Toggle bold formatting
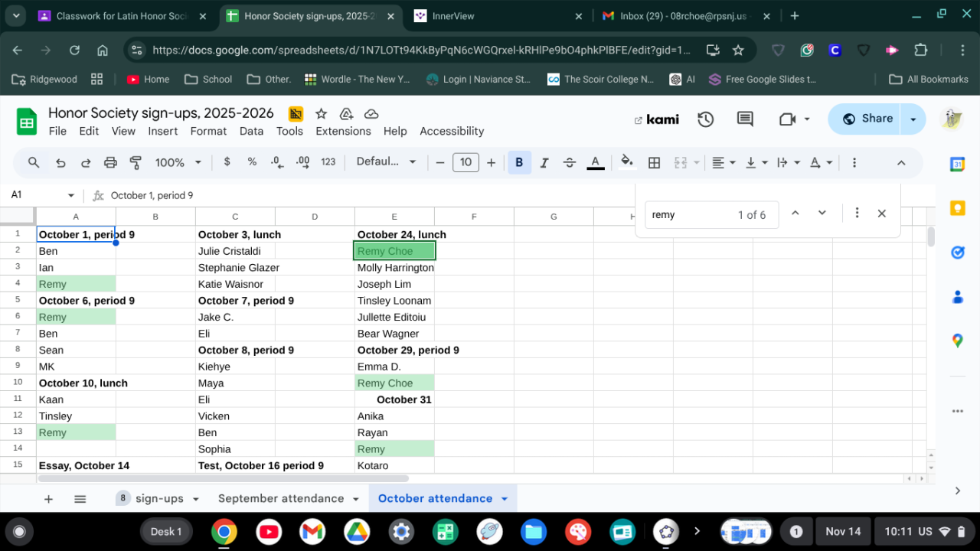Image resolution: width=980 pixels, height=551 pixels. pyautogui.click(x=519, y=162)
